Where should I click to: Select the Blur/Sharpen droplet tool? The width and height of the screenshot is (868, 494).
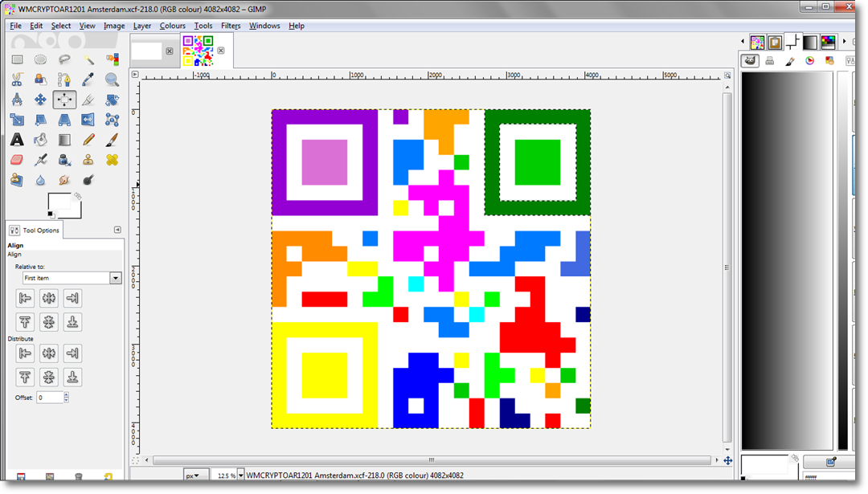(x=40, y=180)
